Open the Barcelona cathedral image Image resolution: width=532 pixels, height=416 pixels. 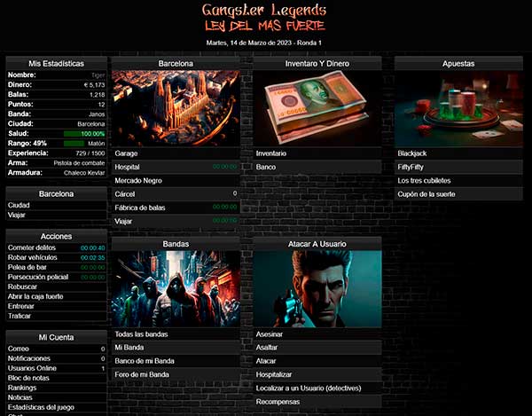(176, 108)
